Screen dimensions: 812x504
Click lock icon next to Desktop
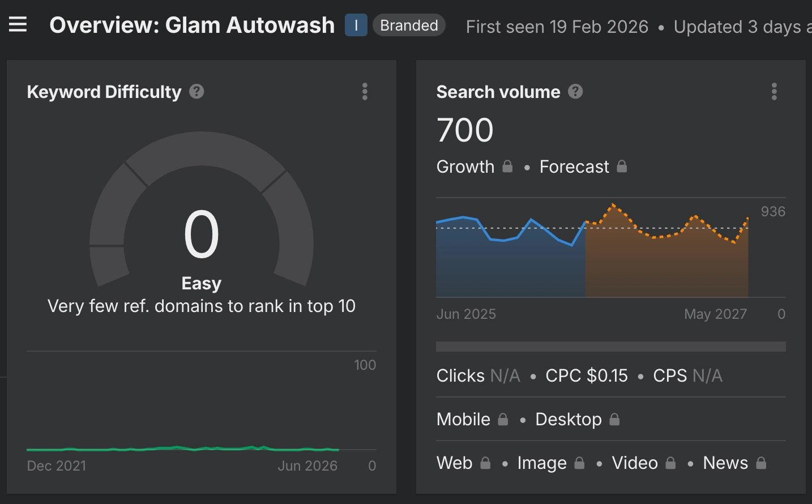pyautogui.click(x=614, y=419)
